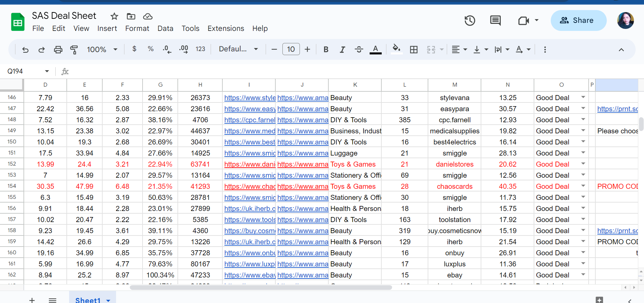Image resolution: width=644 pixels, height=303 pixels.
Task: Open the ebay link in row 162
Action: pyautogui.click(x=250, y=275)
